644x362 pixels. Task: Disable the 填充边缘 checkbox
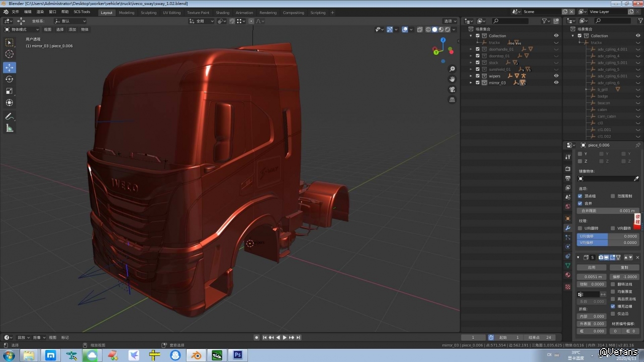(x=613, y=306)
